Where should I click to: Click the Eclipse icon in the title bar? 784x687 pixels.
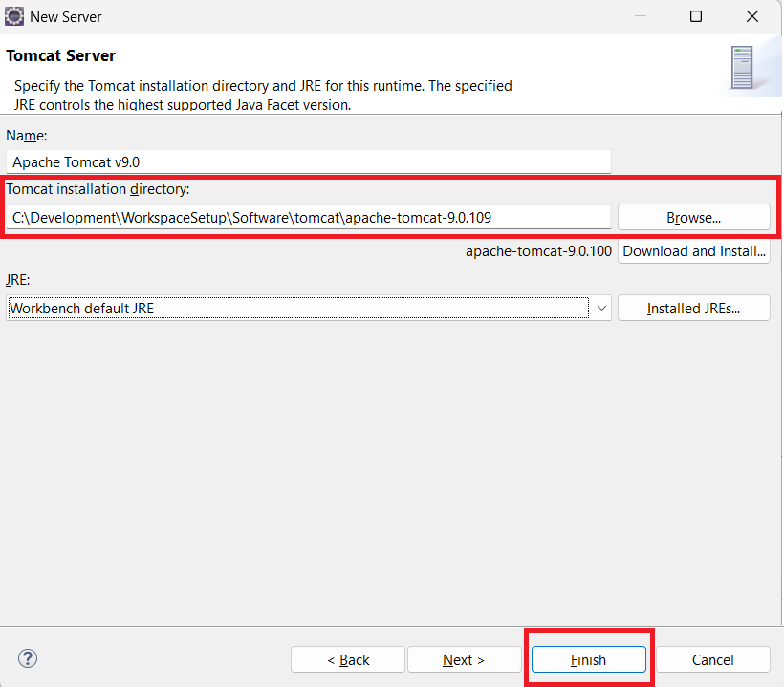(15, 16)
